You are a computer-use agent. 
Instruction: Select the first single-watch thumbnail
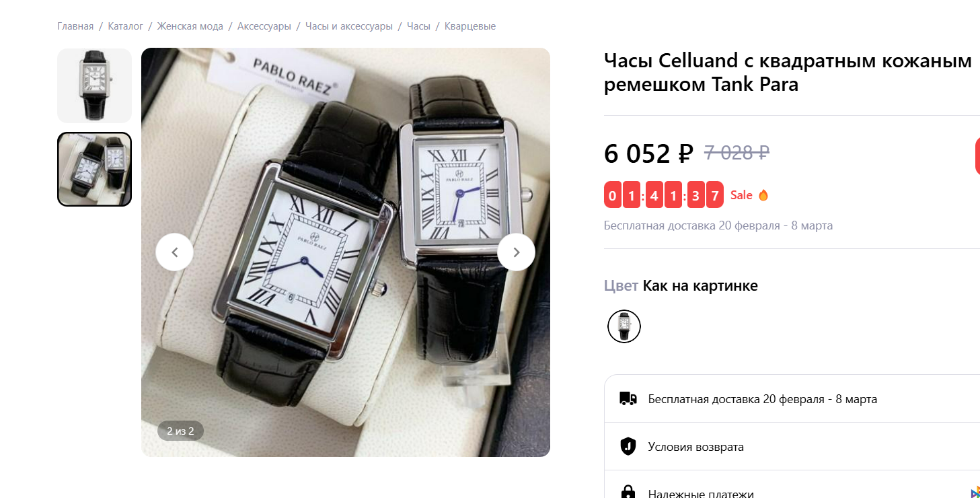pyautogui.click(x=94, y=85)
